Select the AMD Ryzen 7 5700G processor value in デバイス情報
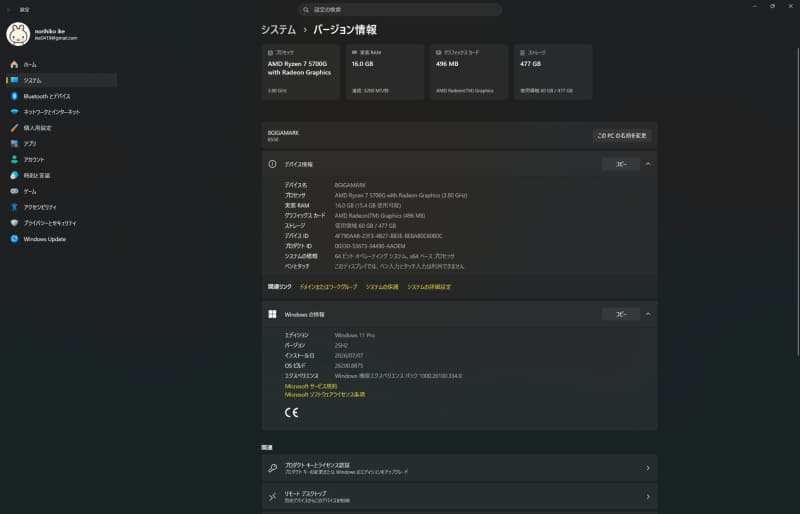800x514 pixels. click(401, 195)
